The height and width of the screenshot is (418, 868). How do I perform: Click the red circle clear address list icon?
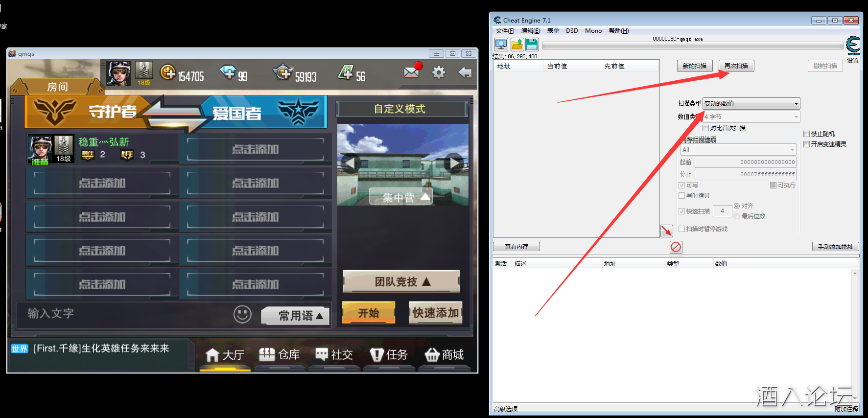click(676, 247)
